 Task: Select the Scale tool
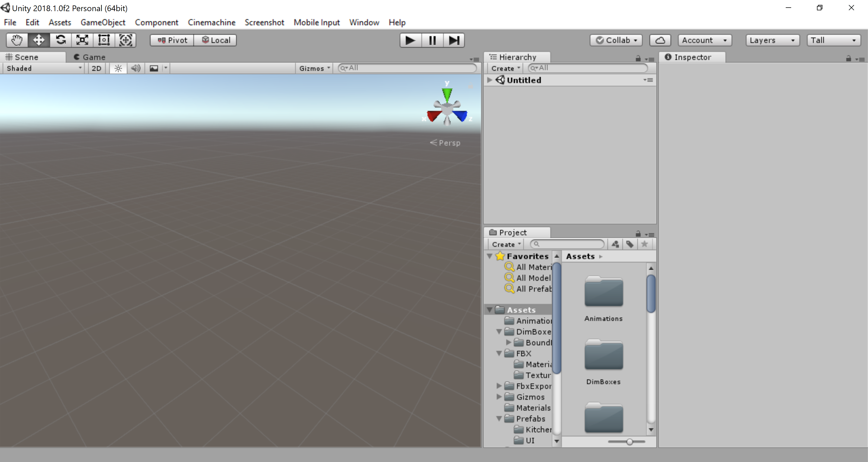click(82, 40)
